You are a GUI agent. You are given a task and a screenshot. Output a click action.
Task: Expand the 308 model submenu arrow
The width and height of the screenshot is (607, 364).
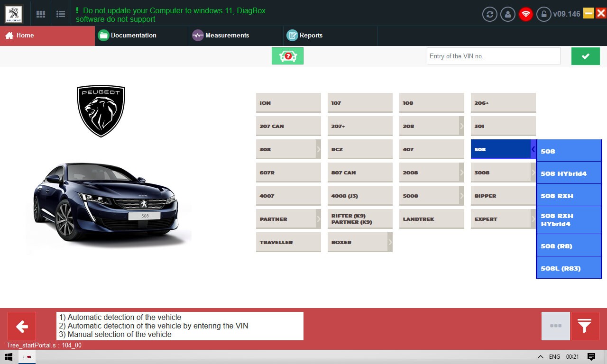(x=318, y=149)
